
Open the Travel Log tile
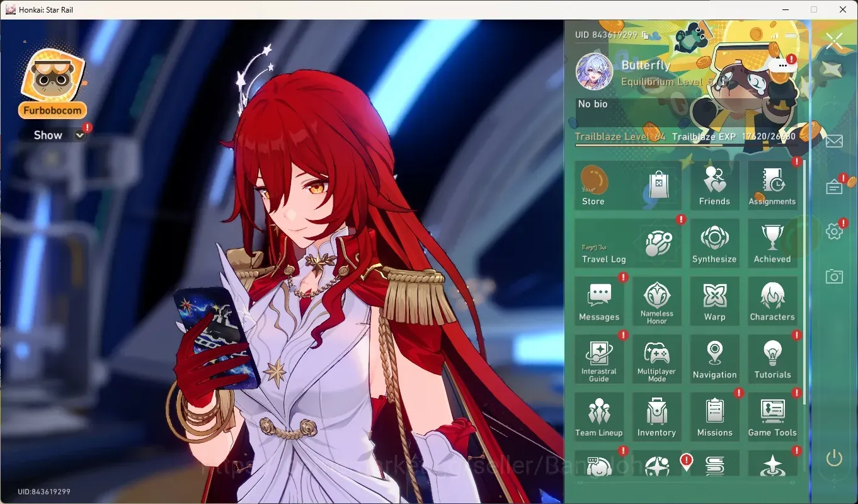(628, 243)
